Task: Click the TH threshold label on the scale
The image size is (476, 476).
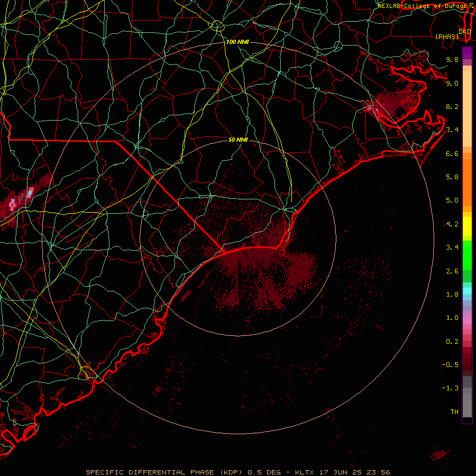Action: coord(454,412)
